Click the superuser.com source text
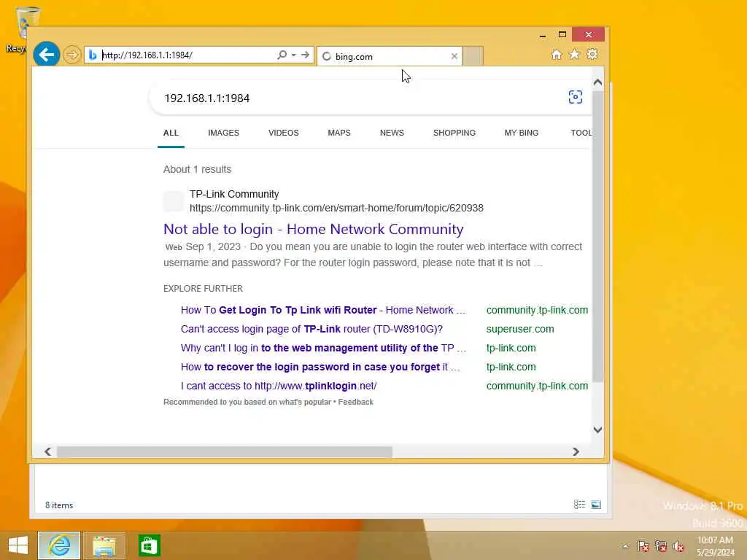Image resolution: width=747 pixels, height=560 pixels. [x=520, y=329]
